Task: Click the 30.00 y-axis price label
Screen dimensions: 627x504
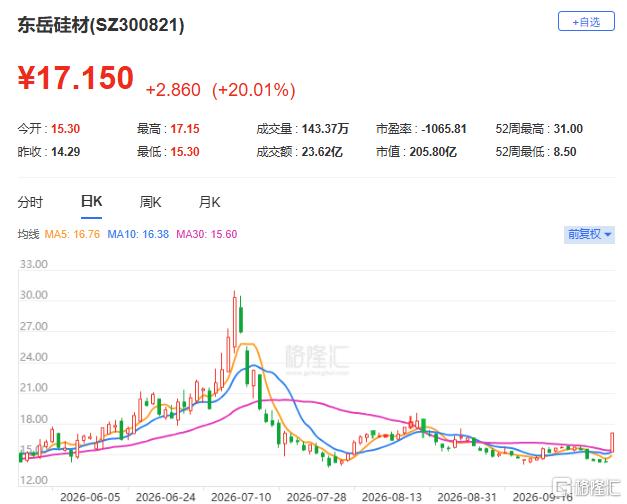Action: click(34, 295)
